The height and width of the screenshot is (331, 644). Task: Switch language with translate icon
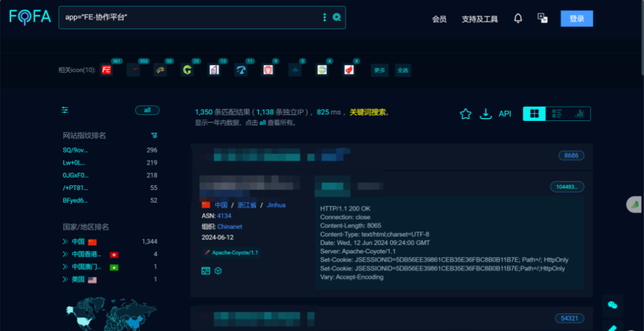click(x=542, y=18)
